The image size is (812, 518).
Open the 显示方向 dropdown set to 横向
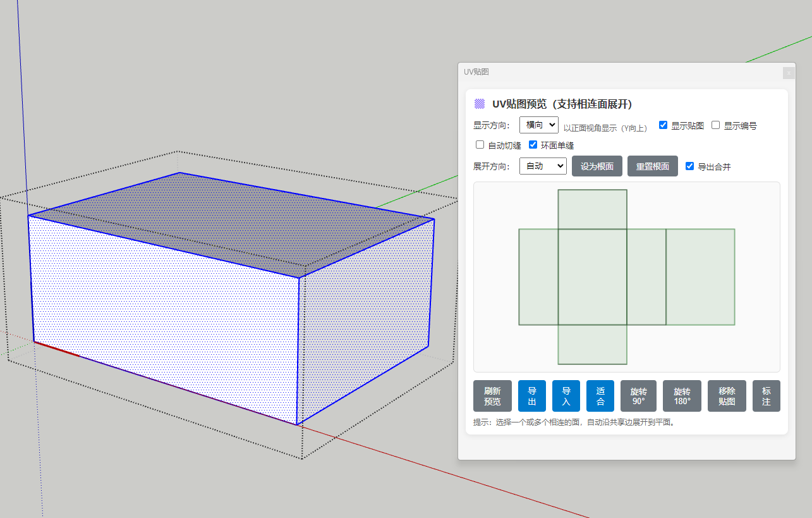coord(538,125)
